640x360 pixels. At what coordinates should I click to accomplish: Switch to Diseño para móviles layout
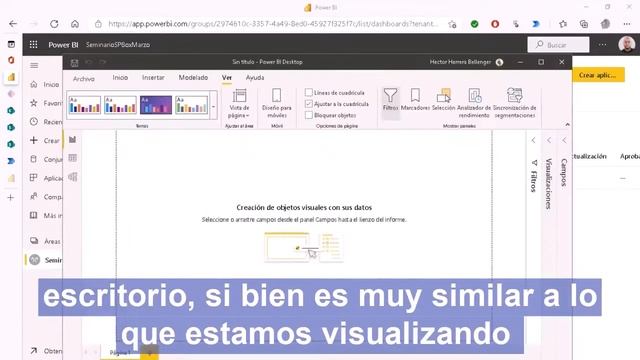277,103
